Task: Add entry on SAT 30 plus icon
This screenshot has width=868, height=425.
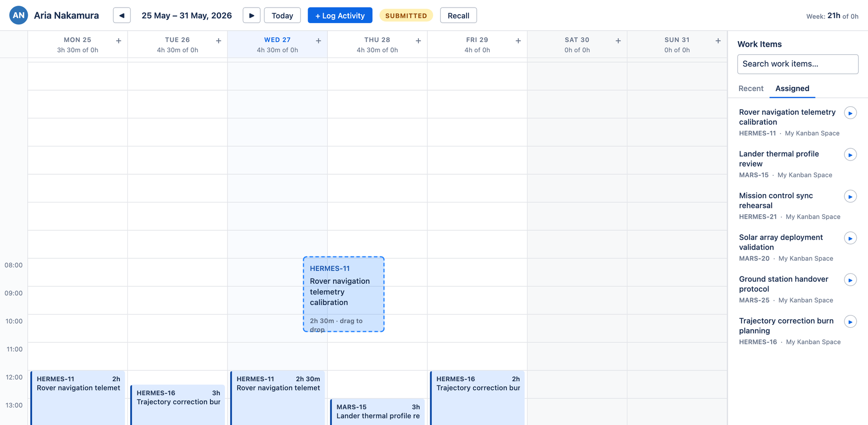Action: (618, 41)
